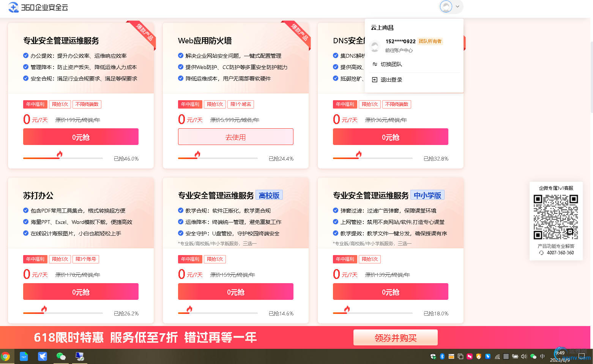Click the overlapping windows tray icon
This screenshot has height=364, width=593.
[461, 356]
